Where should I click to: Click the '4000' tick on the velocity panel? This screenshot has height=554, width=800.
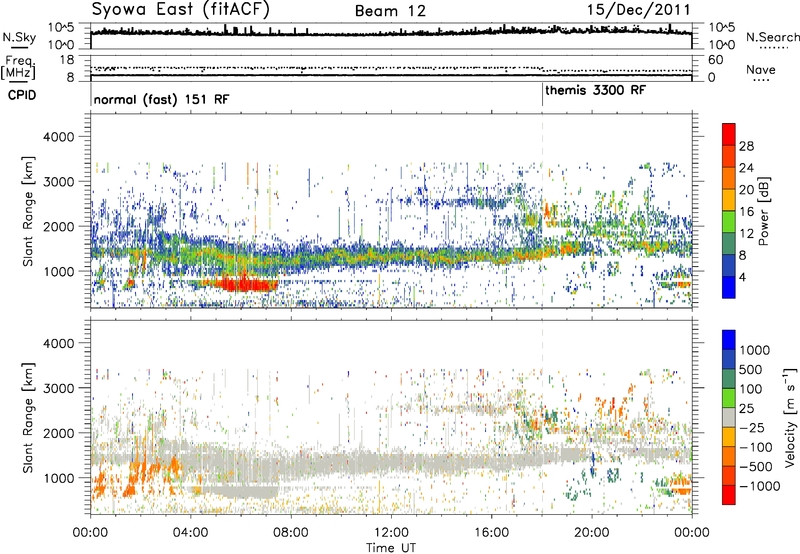point(58,343)
